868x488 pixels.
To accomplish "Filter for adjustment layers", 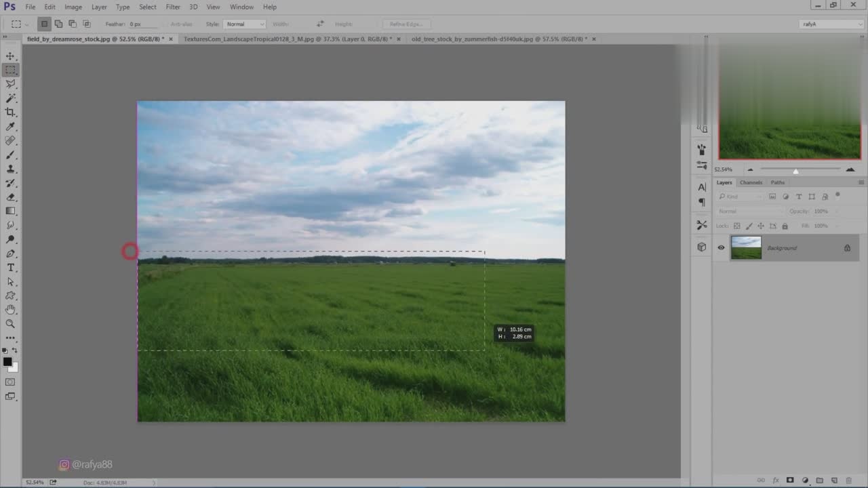I will click(x=786, y=197).
